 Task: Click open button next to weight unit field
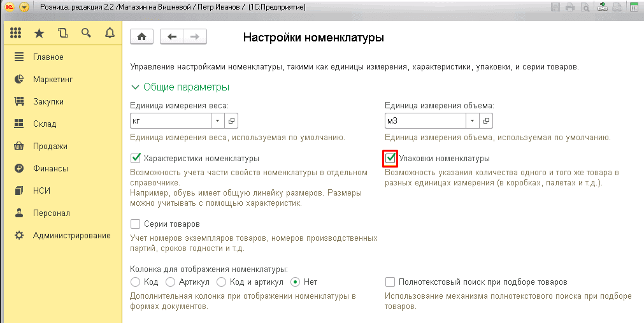[x=231, y=120]
